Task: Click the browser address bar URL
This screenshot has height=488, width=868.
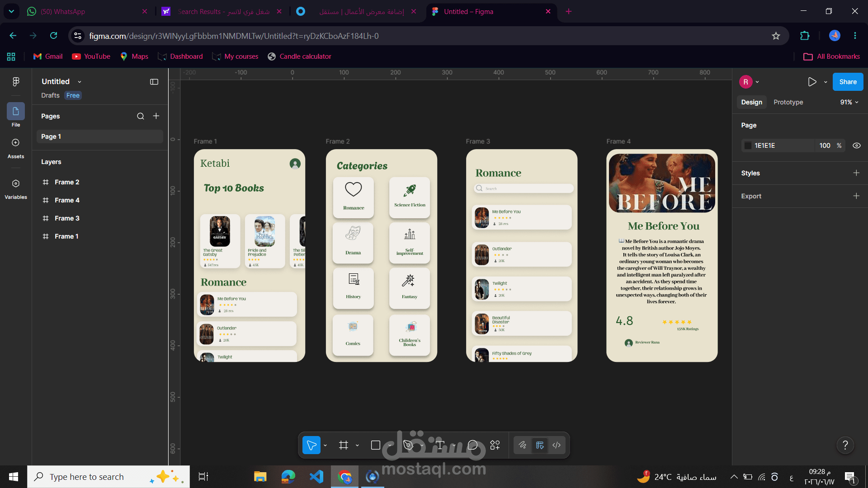Action: 234,36
